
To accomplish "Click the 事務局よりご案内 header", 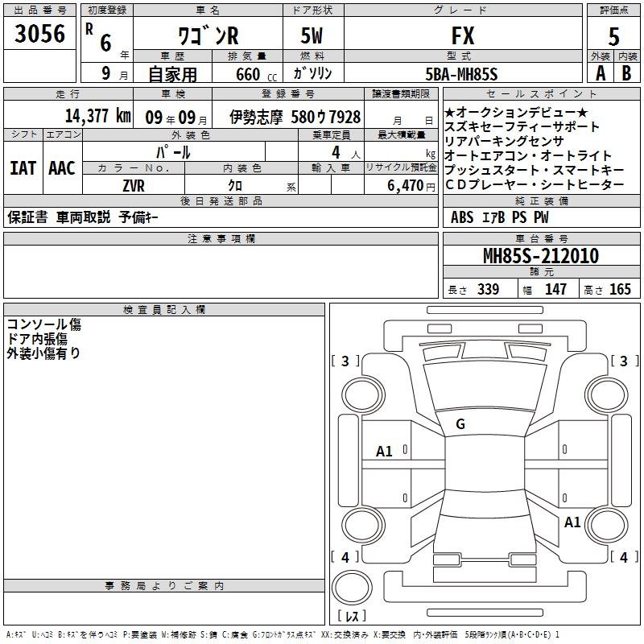I will (164, 586).
